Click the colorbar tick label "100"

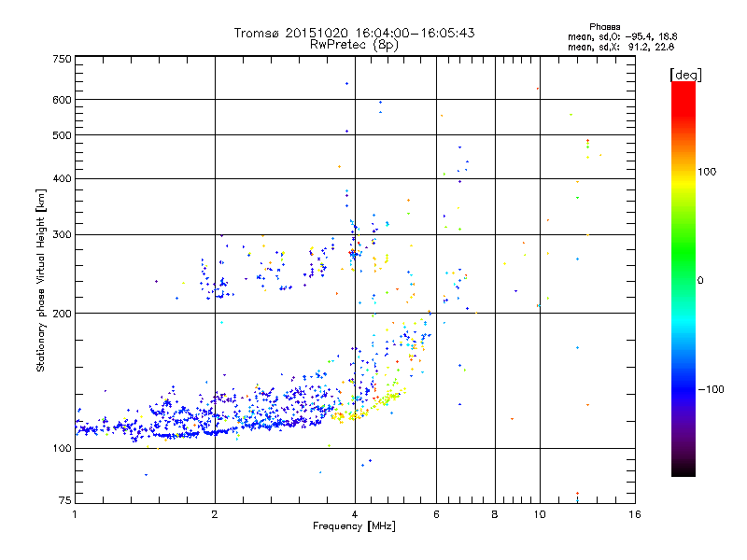[x=707, y=172]
